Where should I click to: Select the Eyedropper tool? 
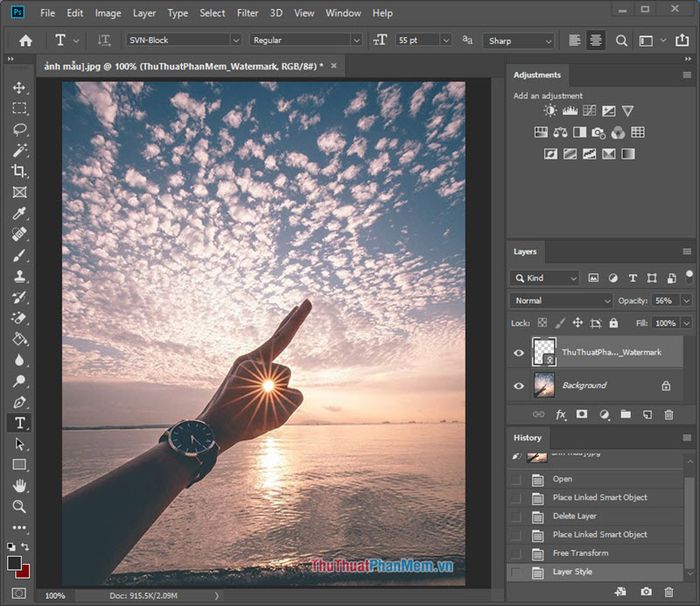[19, 213]
